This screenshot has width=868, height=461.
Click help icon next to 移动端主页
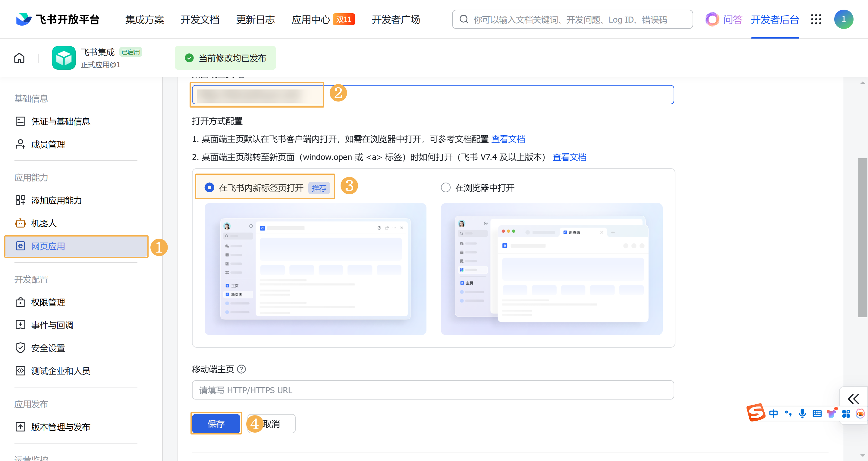241,369
